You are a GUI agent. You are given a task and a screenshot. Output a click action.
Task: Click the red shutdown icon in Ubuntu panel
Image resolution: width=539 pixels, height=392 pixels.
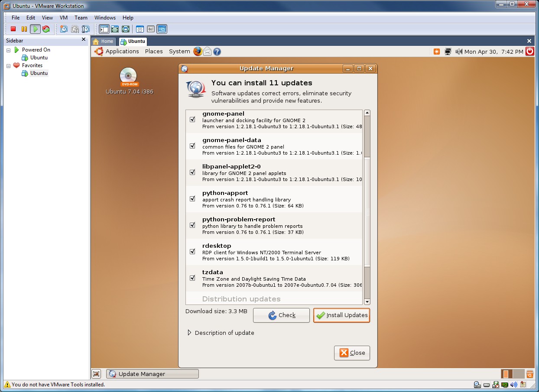point(530,51)
